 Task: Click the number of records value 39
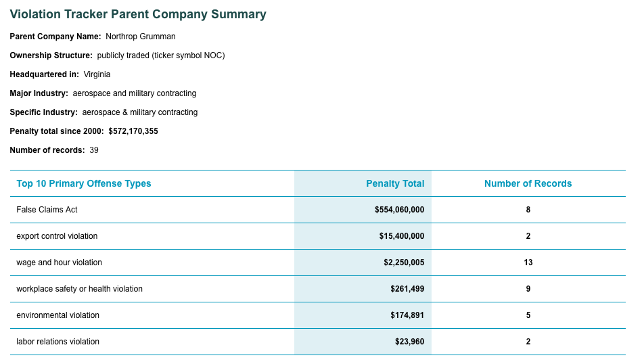point(94,150)
